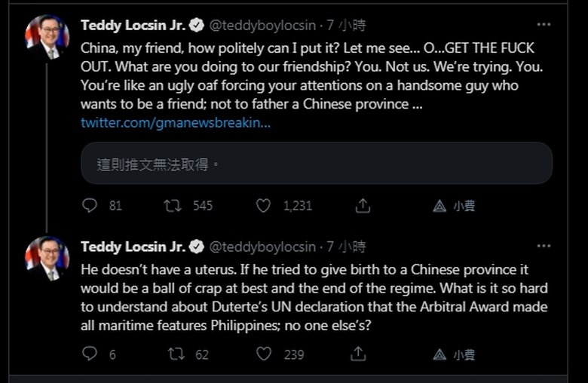Click second tweet's profile avatar
Image resolution: width=588 pixels, height=383 pixels.
[47, 258]
